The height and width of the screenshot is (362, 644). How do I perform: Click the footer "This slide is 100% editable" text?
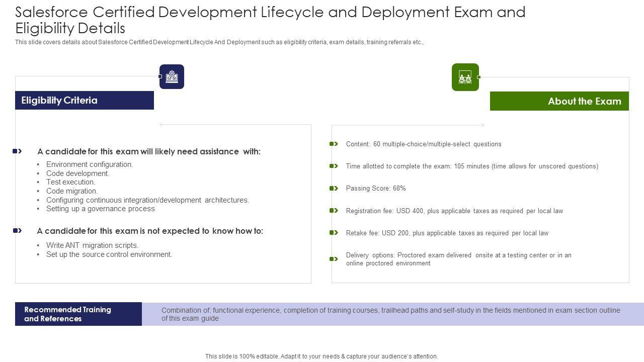coord(321,356)
